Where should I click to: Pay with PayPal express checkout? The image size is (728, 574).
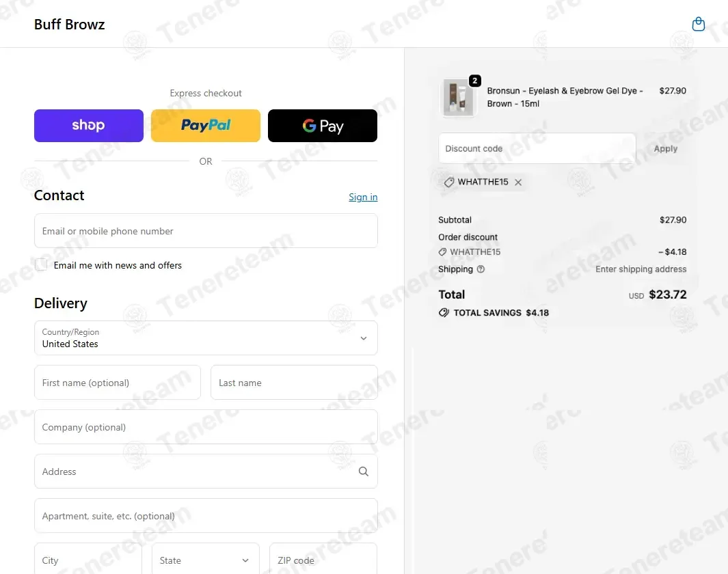coord(206,126)
